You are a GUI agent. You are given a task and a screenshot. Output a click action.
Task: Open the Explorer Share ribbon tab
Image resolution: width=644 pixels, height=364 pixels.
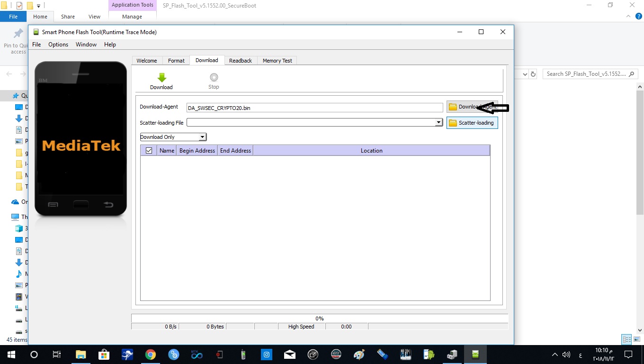click(68, 17)
